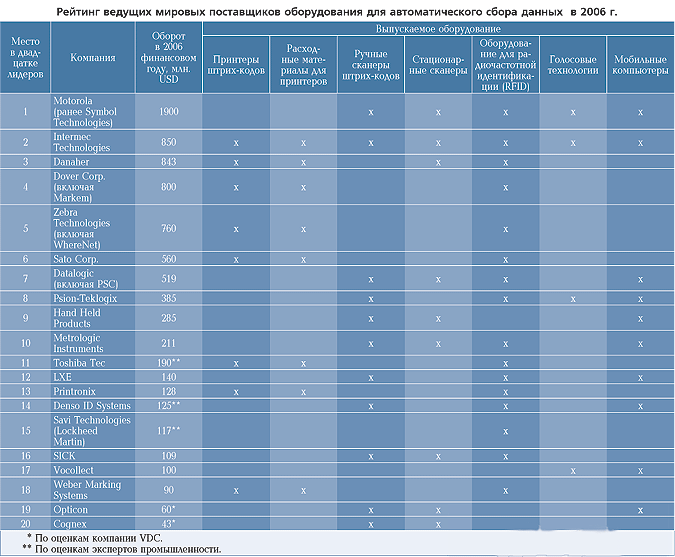Screen dimensions: 675x557
Task: Click the table title heading text
Action: pos(337,12)
